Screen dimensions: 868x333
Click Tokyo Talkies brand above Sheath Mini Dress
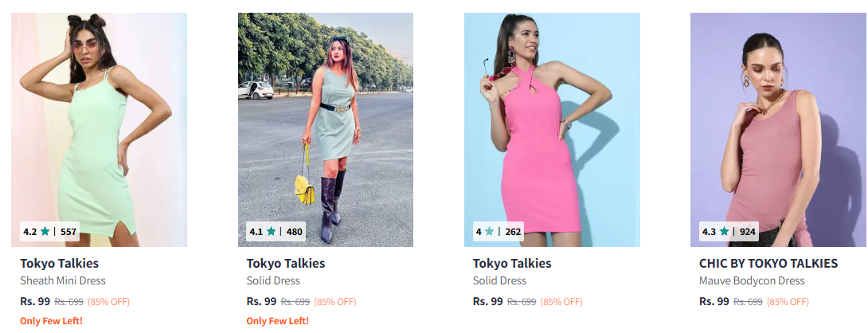pyautogui.click(x=59, y=263)
